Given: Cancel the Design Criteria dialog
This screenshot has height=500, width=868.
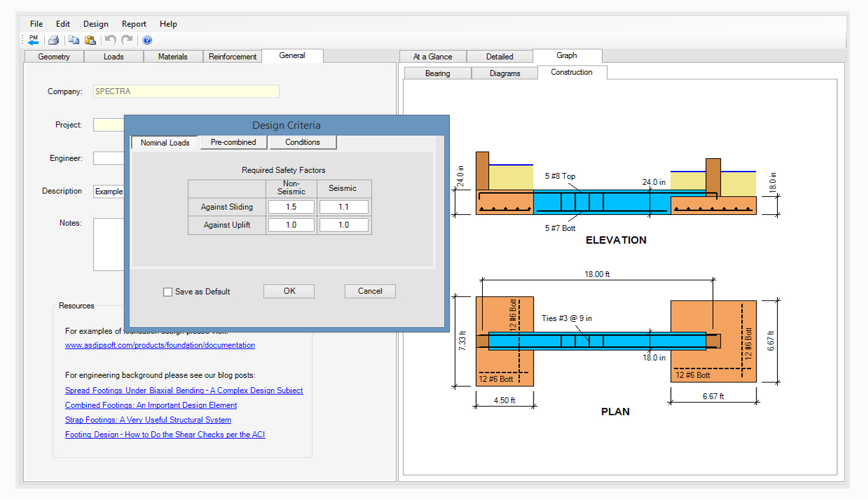Looking at the screenshot, I should [370, 291].
